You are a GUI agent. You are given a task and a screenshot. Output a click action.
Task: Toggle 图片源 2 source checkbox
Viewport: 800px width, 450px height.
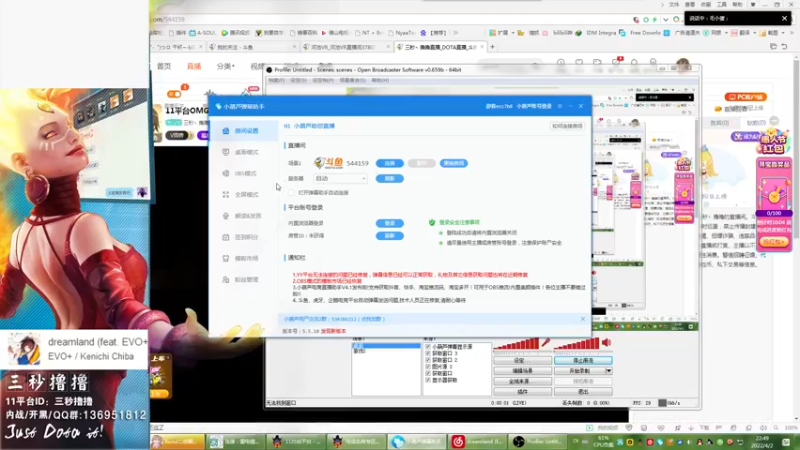click(428, 367)
